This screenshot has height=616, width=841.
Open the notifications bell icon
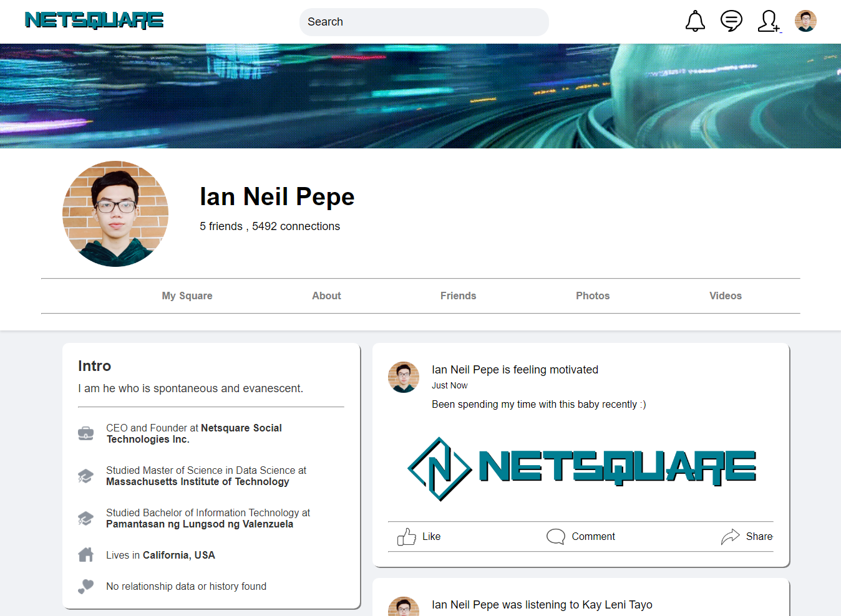pyautogui.click(x=695, y=21)
